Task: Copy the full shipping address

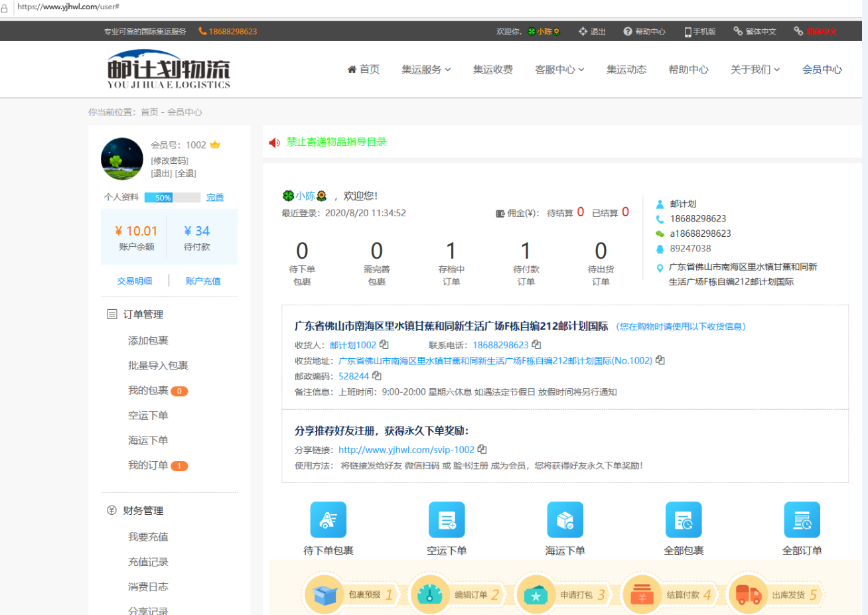Action: point(660,360)
